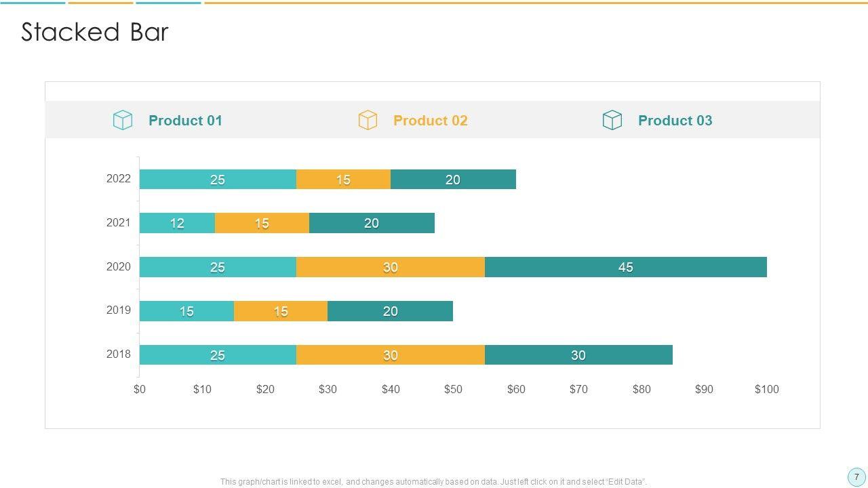The width and height of the screenshot is (868, 488).
Task: Click the 2020 Product 03 segment labeled 45
Action: [x=625, y=267]
